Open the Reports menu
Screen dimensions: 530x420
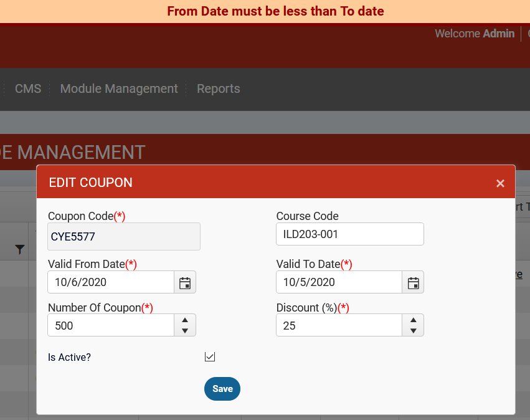[x=218, y=89]
